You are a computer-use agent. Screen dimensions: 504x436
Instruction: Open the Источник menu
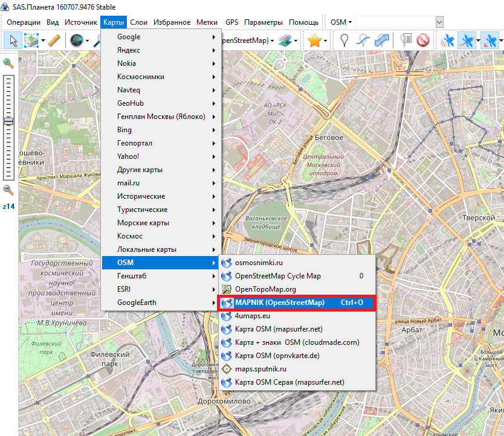[81, 22]
